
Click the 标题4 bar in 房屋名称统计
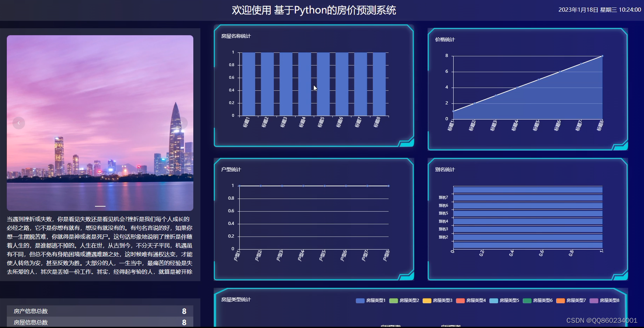click(x=305, y=84)
